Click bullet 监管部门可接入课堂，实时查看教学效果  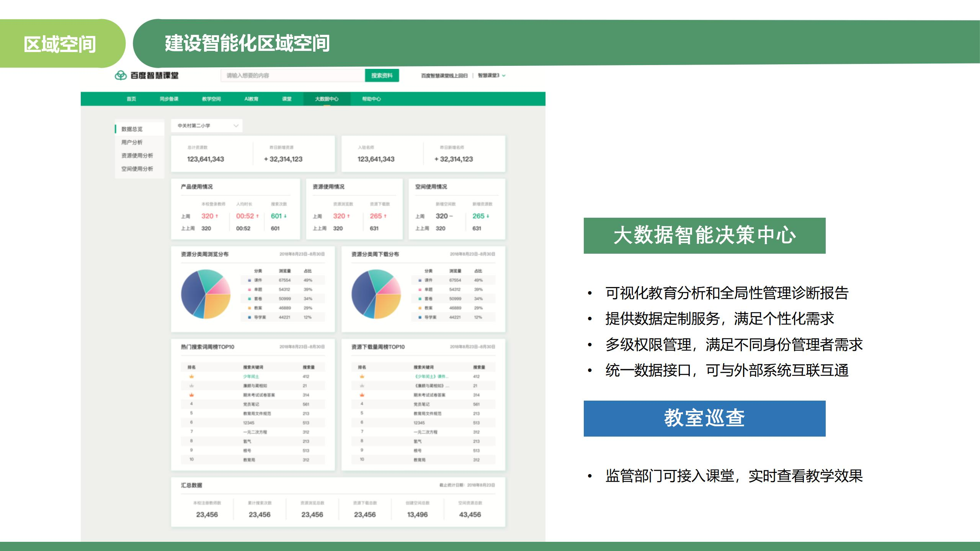[x=734, y=476]
